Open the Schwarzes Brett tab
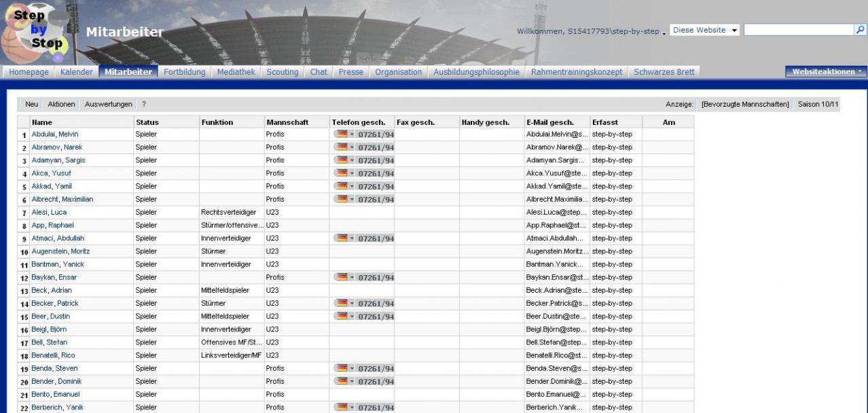The width and height of the screenshot is (868, 413). tap(664, 72)
